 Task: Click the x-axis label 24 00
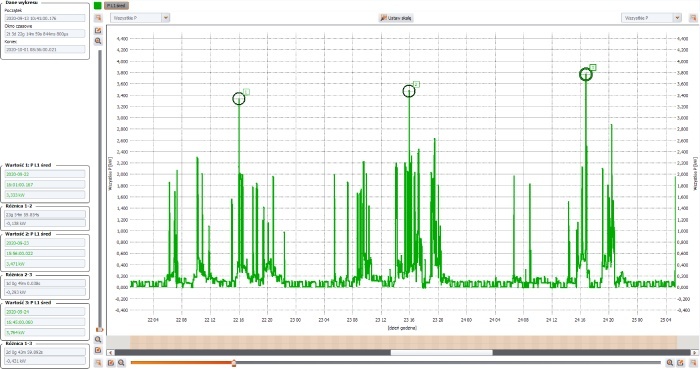[x=467, y=320]
